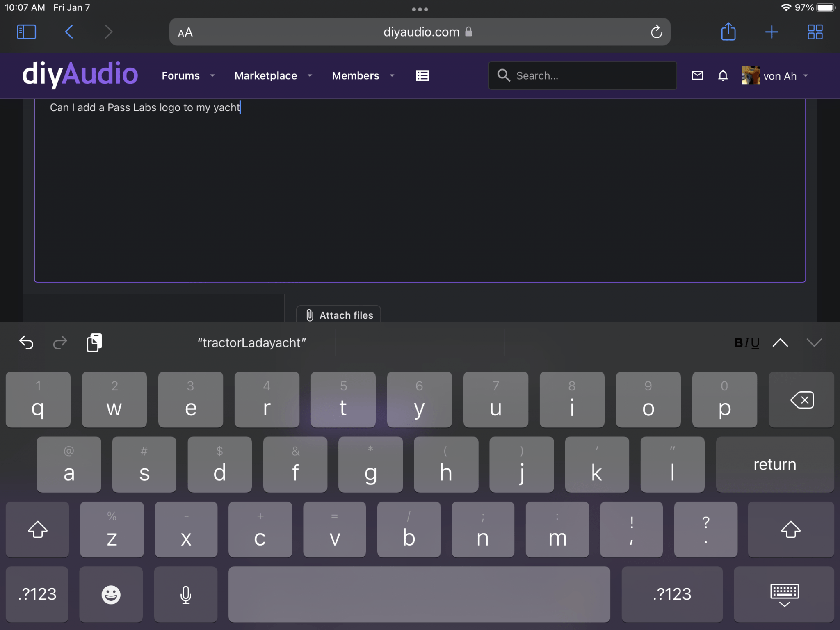Viewport: 840px width, 630px height.
Task: Tap the von Ah avatar thumbnail
Action: coord(751,76)
